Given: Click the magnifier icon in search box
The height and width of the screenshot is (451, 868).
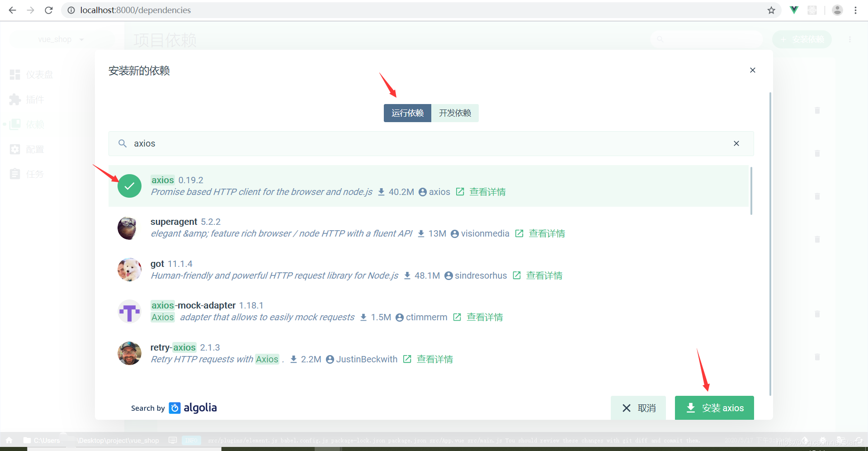Looking at the screenshot, I should pyautogui.click(x=122, y=143).
